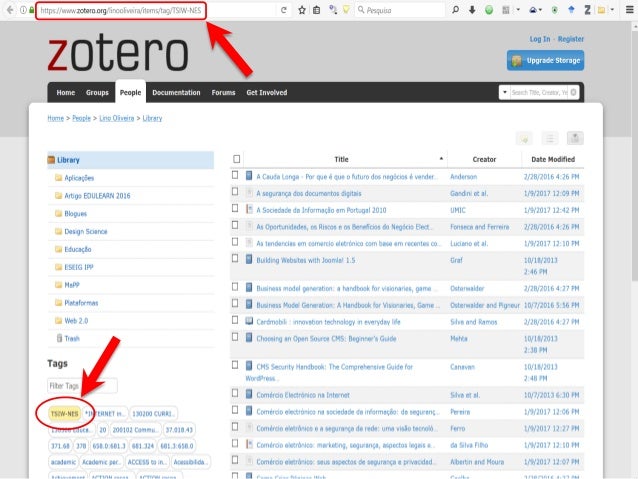The width and height of the screenshot is (638, 479).
Task: Click the Upgrade Storage button
Action: (545, 60)
